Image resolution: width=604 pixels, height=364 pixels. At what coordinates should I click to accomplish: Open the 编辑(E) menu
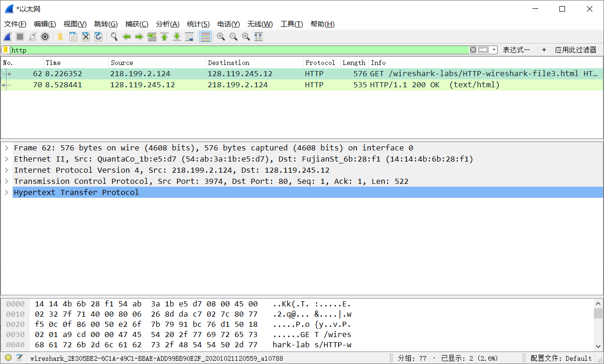[x=45, y=24]
